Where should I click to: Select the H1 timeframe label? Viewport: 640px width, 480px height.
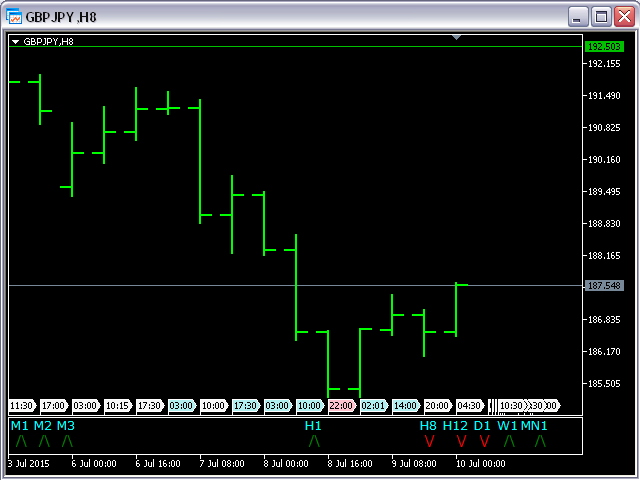pyautogui.click(x=313, y=426)
